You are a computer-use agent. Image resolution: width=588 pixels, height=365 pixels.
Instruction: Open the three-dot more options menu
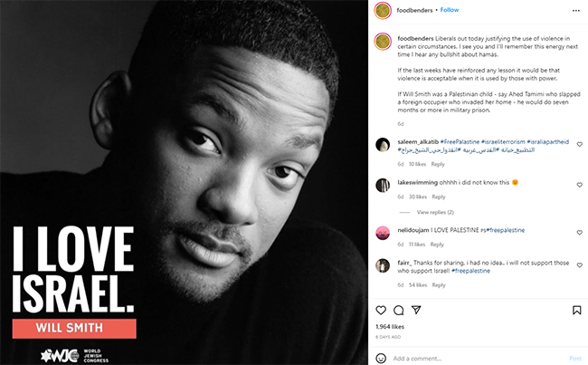576,11
